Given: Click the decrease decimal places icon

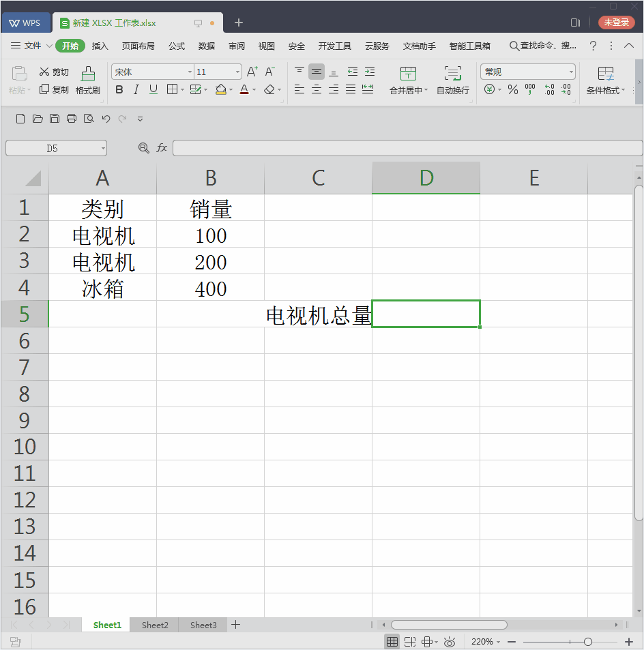Looking at the screenshot, I should click(x=566, y=89).
